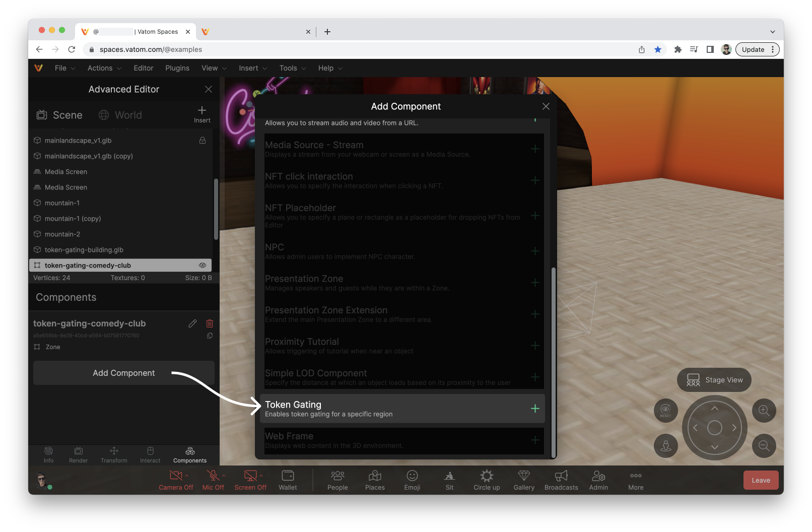Open the Plugins menu item
This screenshot has width=812, height=532.
click(177, 68)
